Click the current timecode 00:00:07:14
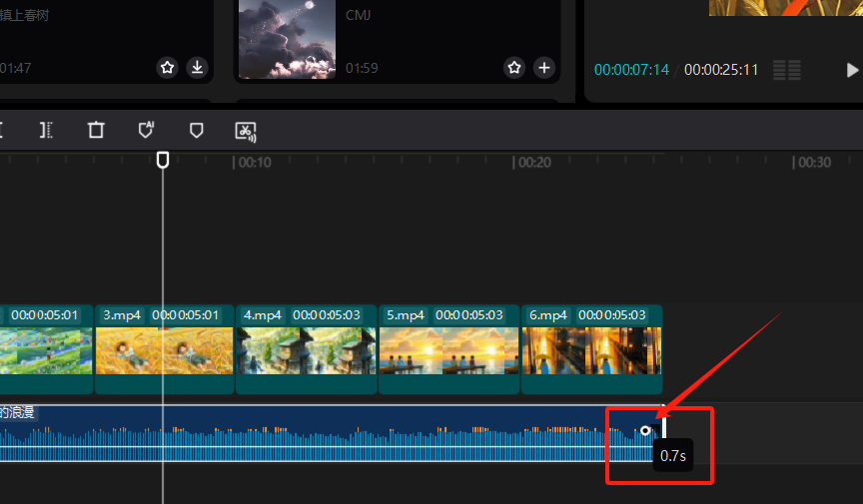863x504 pixels. coord(631,70)
